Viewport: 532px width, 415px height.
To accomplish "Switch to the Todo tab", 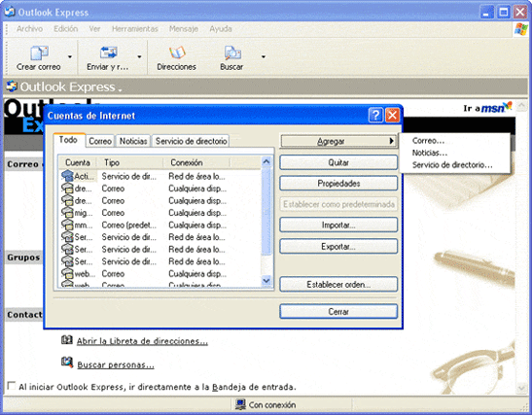I will [x=69, y=140].
